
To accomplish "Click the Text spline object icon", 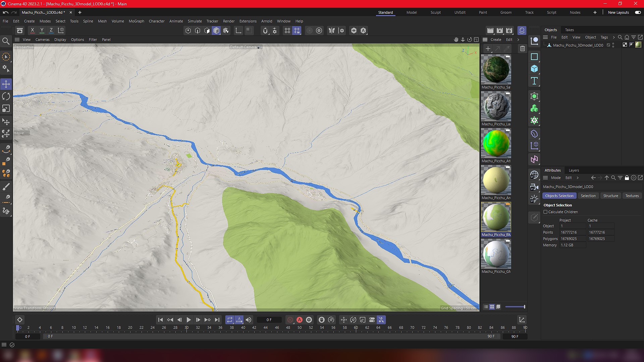I will click(x=534, y=81).
